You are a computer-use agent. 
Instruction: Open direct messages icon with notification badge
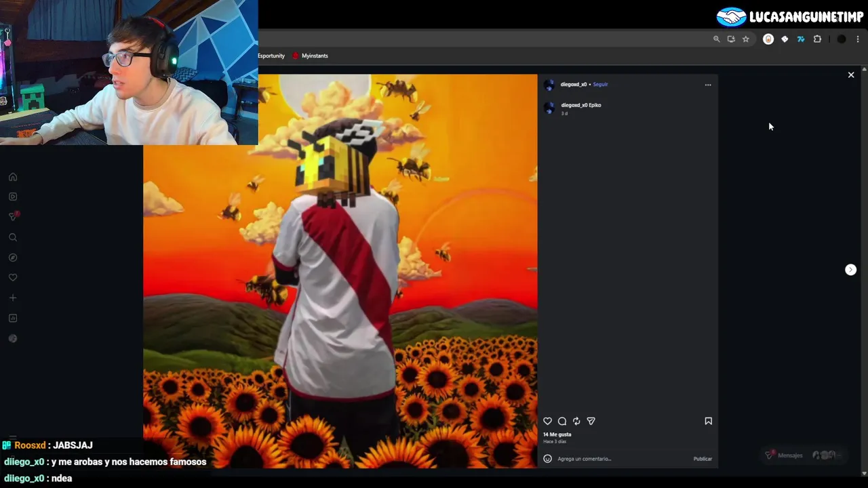13,216
